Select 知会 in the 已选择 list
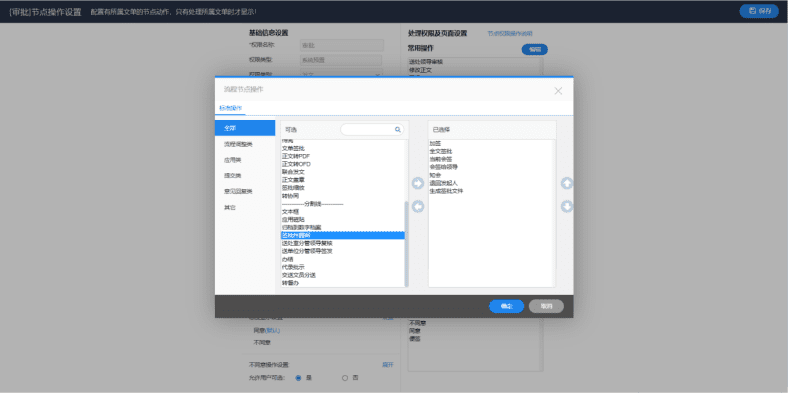 pyautogui.click(x=490, y=175)
